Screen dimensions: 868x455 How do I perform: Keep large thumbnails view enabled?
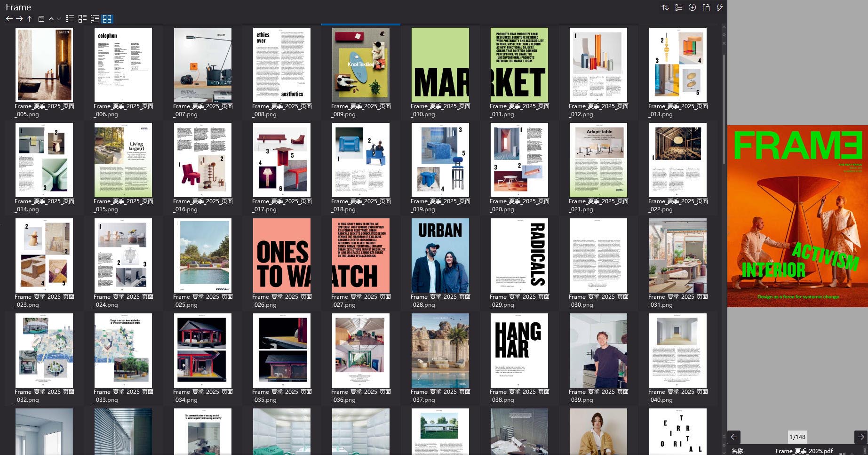point(106,19)
